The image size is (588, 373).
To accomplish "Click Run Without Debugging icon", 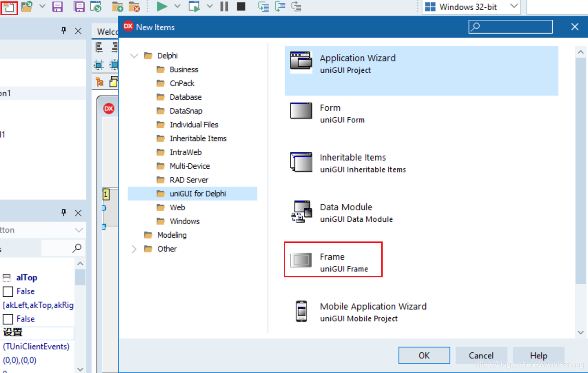I will pyautogui.click(x=194, y=6).
